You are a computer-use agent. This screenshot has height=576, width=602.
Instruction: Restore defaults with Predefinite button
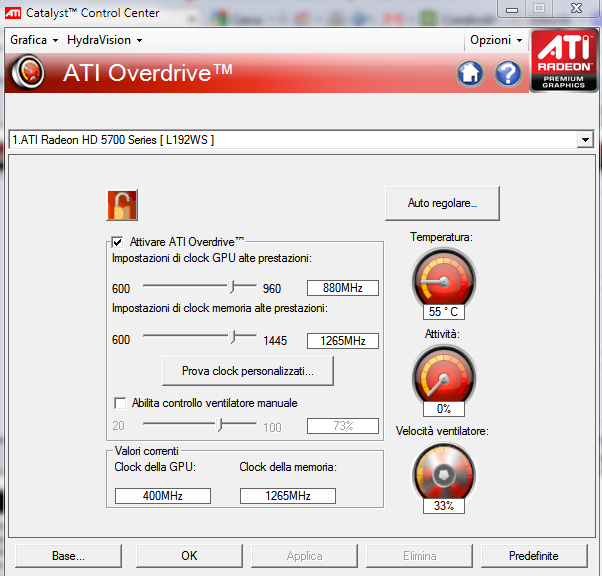tap(534, 556)
